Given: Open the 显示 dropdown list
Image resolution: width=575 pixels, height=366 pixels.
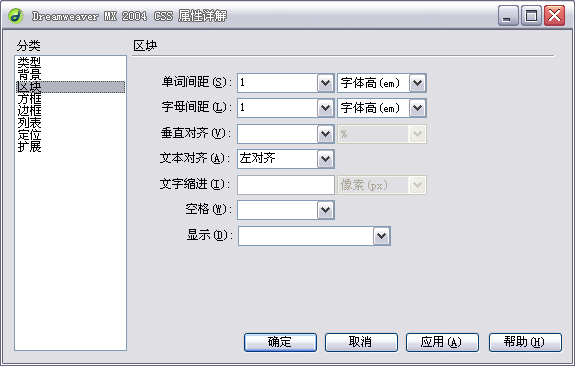Looking at the screenshot, I should (x=381, y=236).
